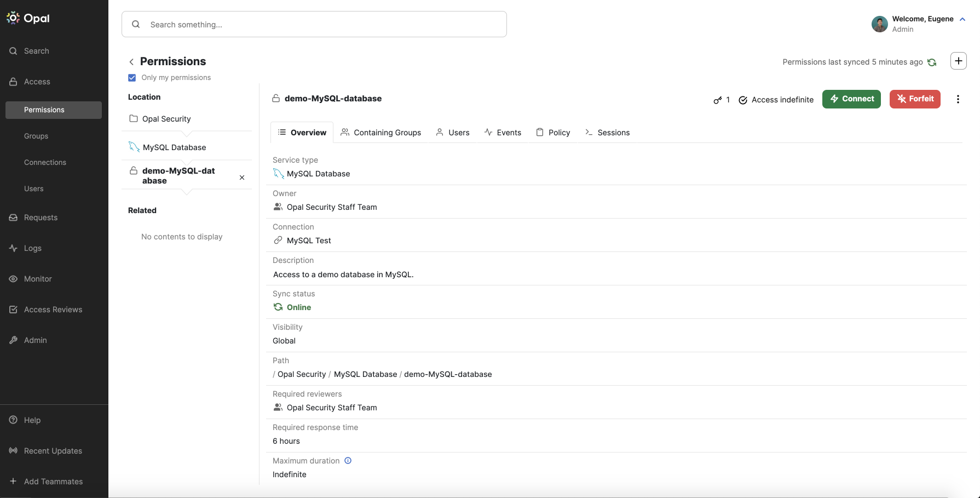Switch to the Overview tab
Screen dimensions: 980x498
302,133
